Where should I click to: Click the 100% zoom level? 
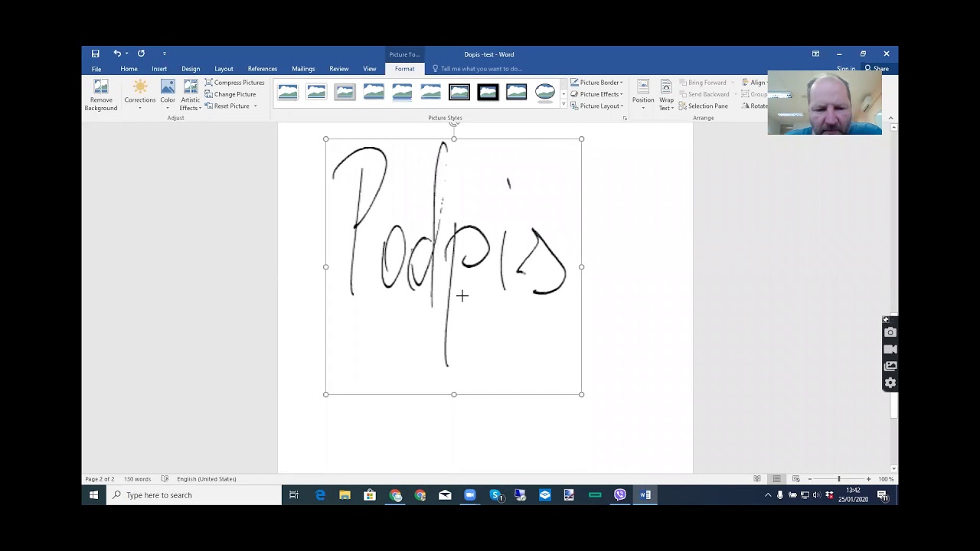886,479
